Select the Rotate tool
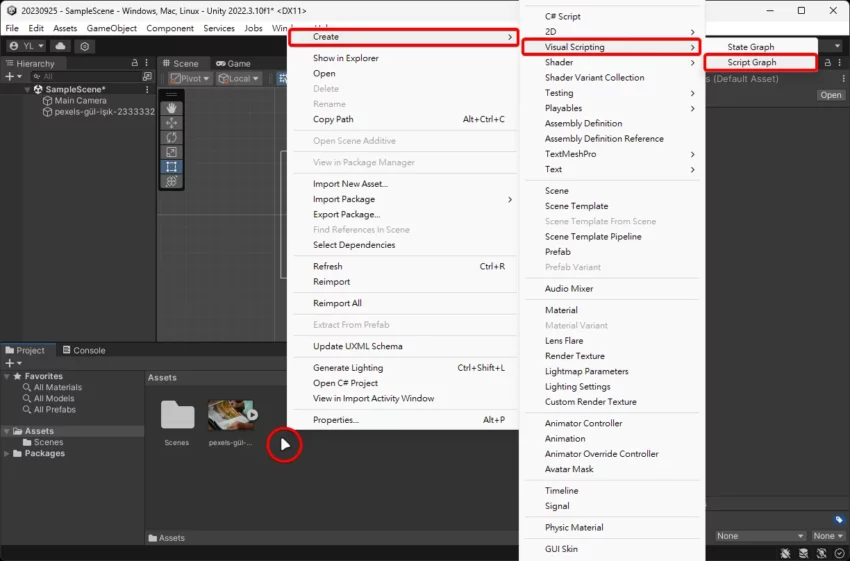Image resolution: width=850 pixels, height=561 pixels. [x=171, y=137]
